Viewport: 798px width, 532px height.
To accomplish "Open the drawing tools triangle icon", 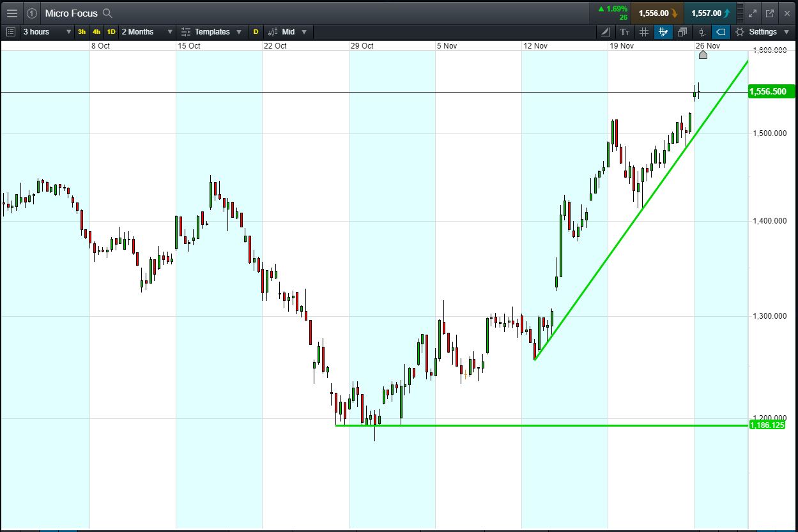I will 606,32.
